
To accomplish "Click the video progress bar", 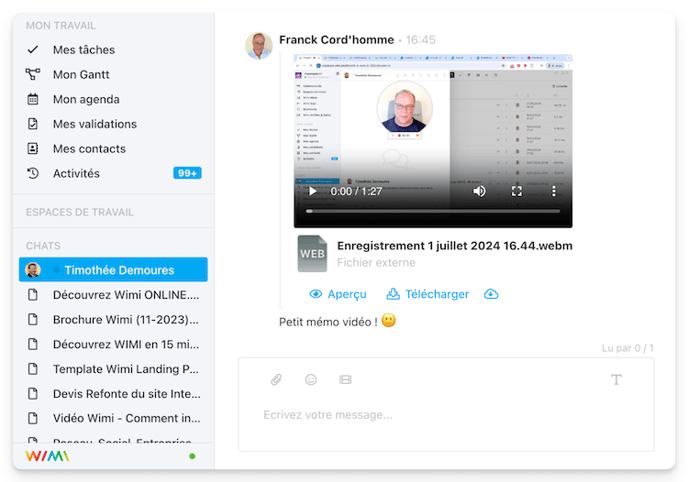I will (433, 211).
